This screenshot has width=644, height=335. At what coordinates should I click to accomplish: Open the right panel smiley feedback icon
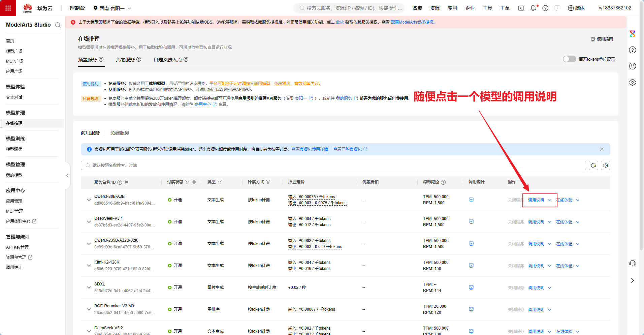tap(633, 66)
